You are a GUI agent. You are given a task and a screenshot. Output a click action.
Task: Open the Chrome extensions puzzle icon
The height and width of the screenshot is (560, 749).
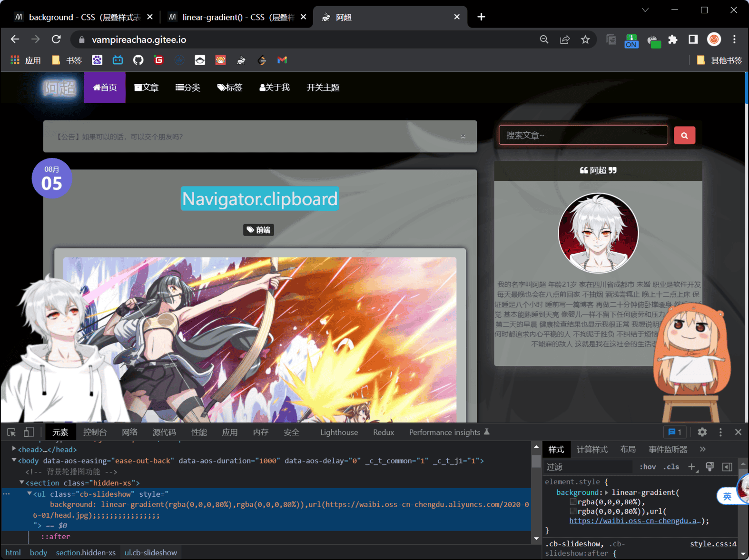[x=672, y=39]
